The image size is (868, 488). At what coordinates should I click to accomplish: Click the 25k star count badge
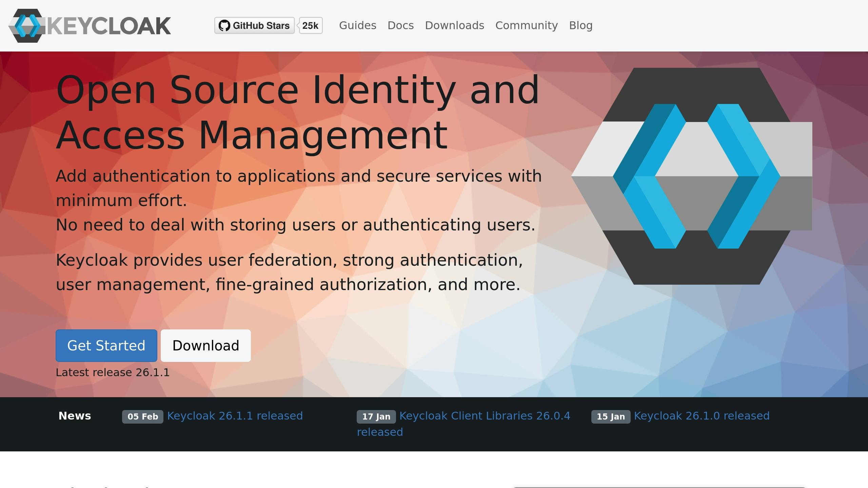pos(311,25)
